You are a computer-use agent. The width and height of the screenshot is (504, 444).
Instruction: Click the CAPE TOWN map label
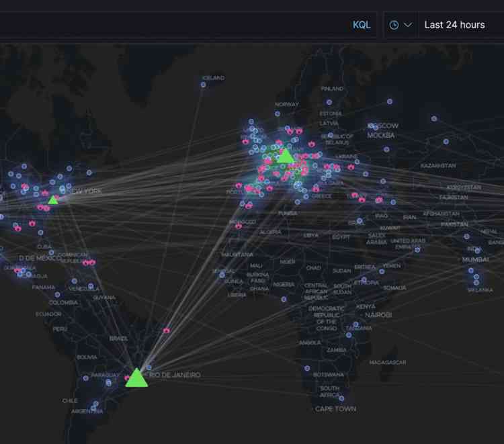pyautogui.click(x=335, y=409)
